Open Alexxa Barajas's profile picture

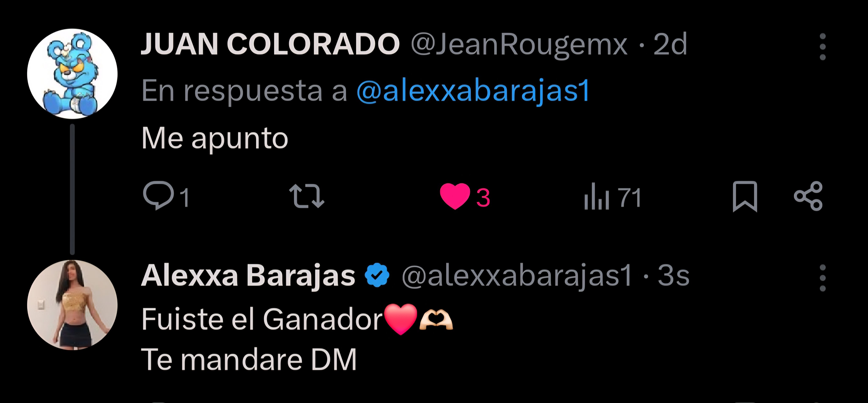[x=72, y=305]
